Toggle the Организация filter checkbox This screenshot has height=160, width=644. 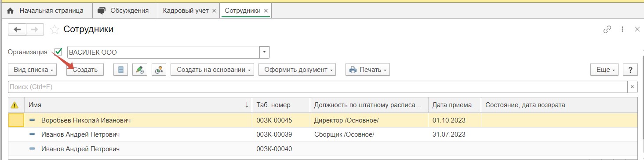click(58, 52)
